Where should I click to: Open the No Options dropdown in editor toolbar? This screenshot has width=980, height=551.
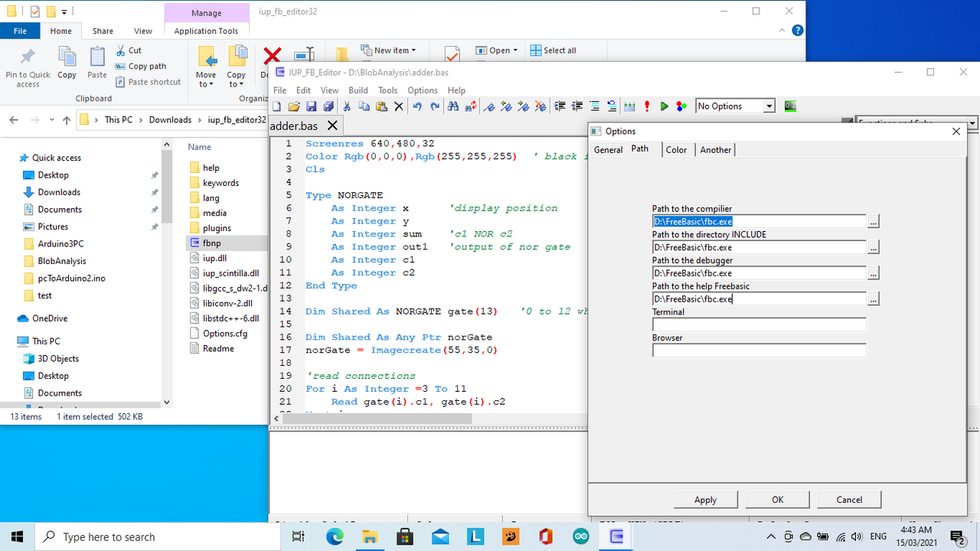[769, 106]
